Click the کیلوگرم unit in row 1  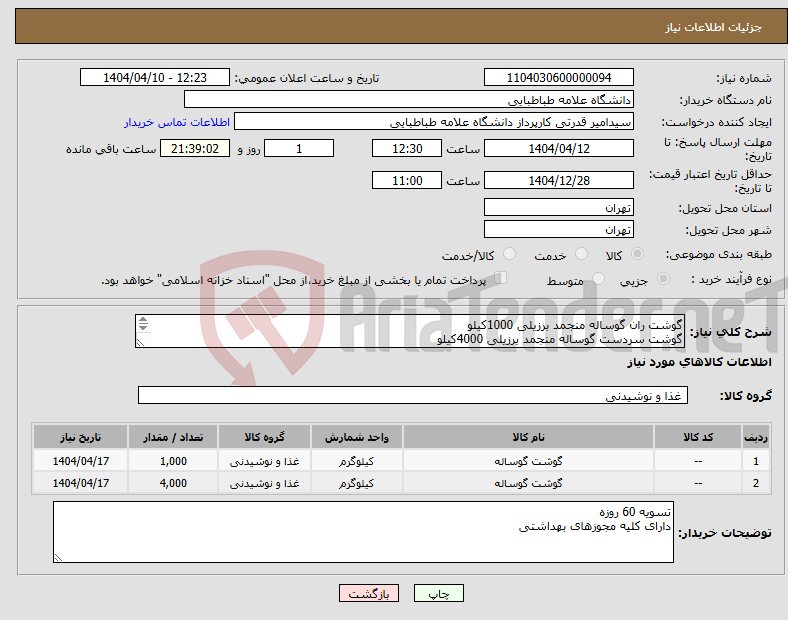click(x=356, y=461)
